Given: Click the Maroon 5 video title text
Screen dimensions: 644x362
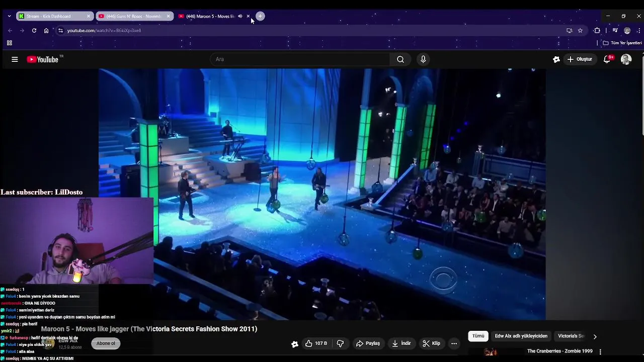Looking at the screenshot, I should pos(149,329).
